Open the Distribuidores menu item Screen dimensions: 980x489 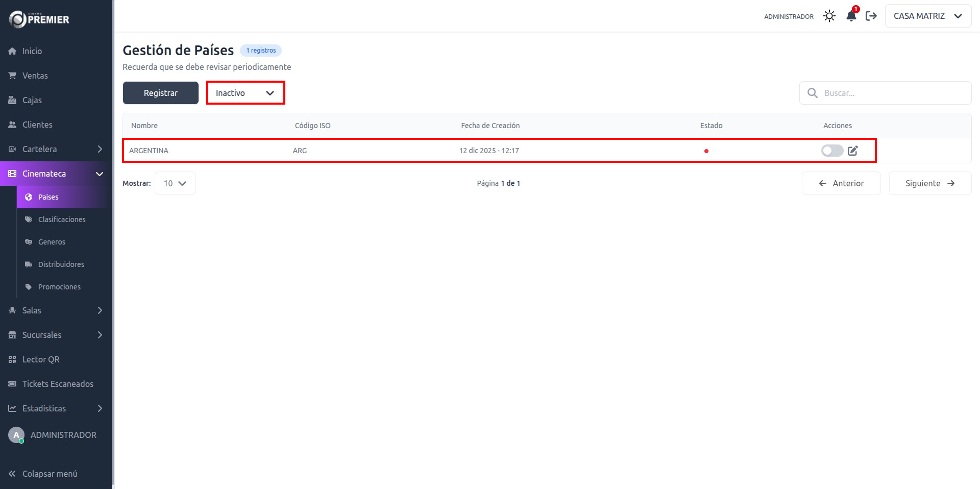[x=61, y=264]
